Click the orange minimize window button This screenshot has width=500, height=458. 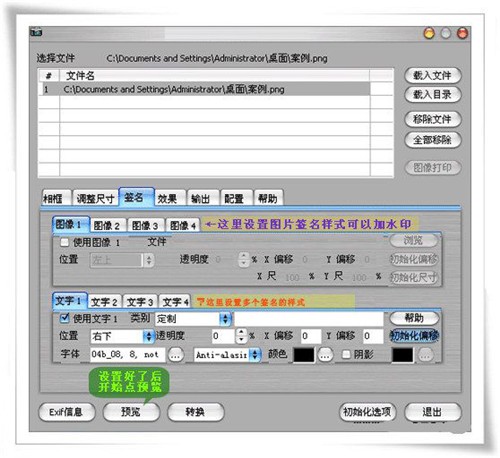pyautogui.click(x=429, y=33)
